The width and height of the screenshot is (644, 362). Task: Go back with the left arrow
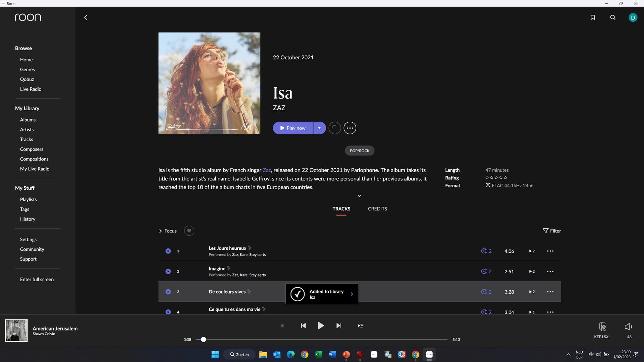tap(86, 17)
